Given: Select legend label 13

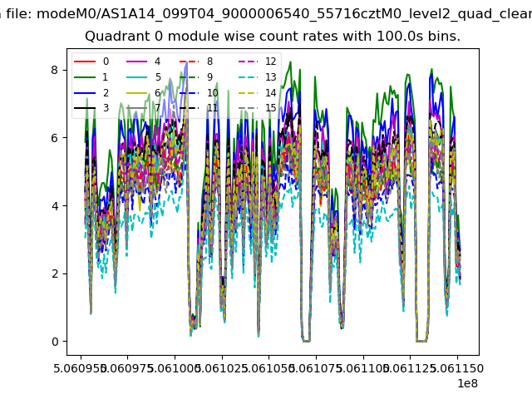Looking at the screenshot, I should pyautogui.click(x=271, y=77).
